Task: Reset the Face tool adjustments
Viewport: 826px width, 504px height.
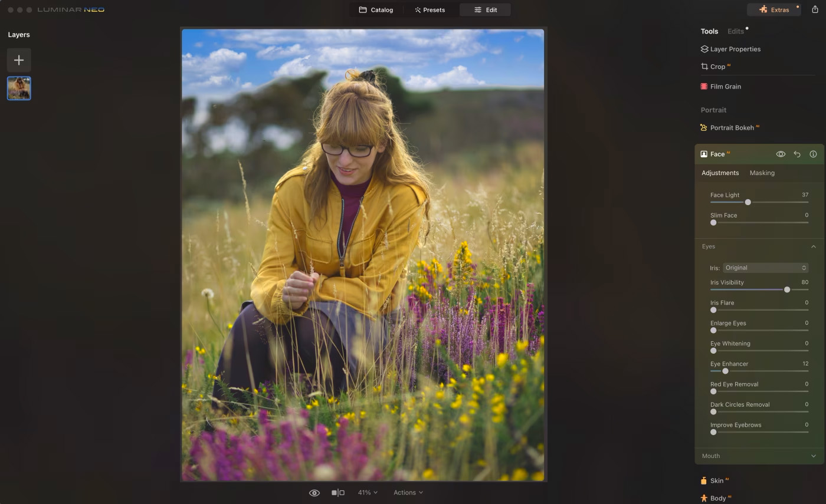Action: coord(797,154)
